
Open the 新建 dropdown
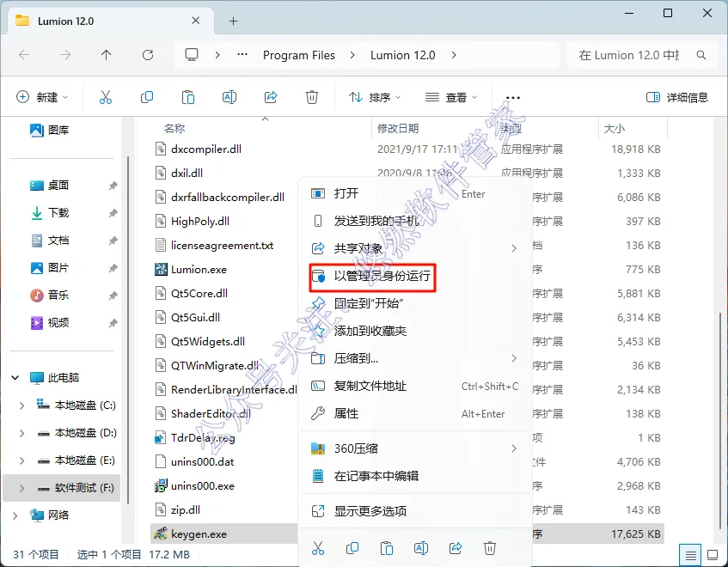pos(42,97)
